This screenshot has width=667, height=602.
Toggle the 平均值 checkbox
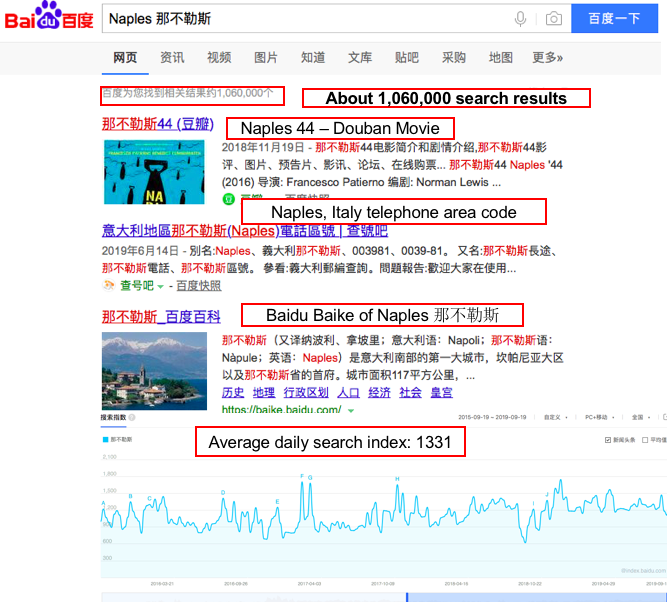tap(645, 440)
